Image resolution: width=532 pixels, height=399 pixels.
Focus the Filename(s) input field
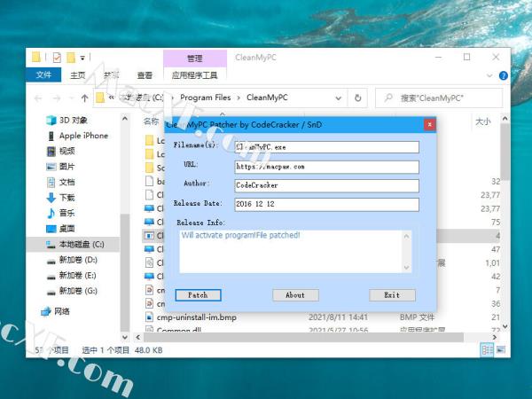[x=326, y=147]
